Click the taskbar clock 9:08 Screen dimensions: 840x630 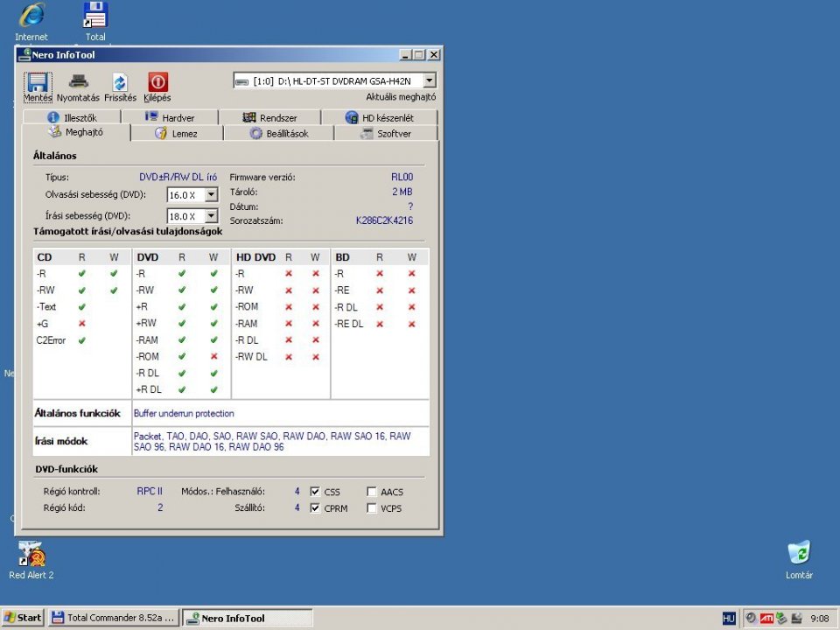(x=820, y=619)
